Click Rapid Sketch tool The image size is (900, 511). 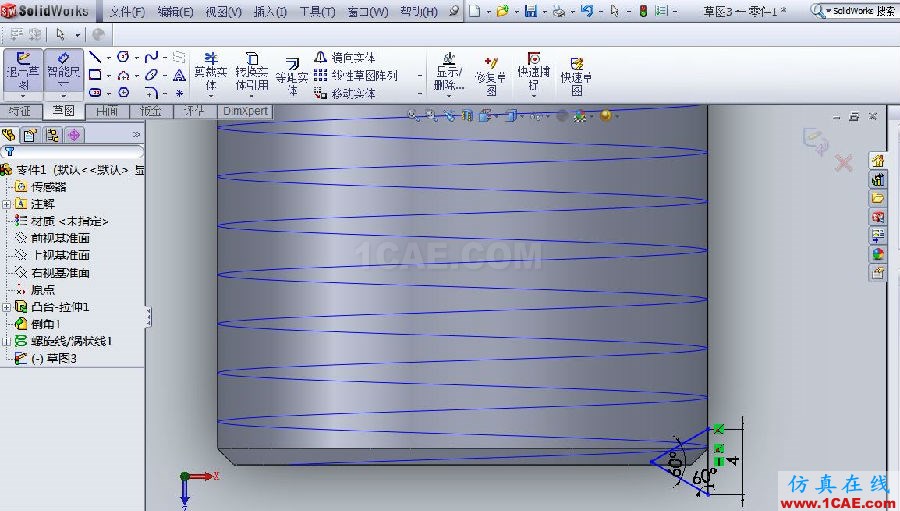coord(576,76)
